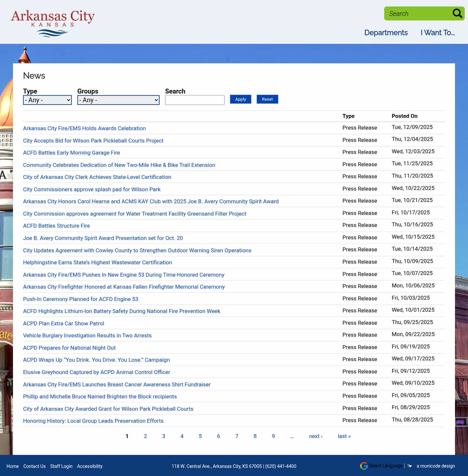
Task: Click the Reset filter button
Action: tap(267, 99)
